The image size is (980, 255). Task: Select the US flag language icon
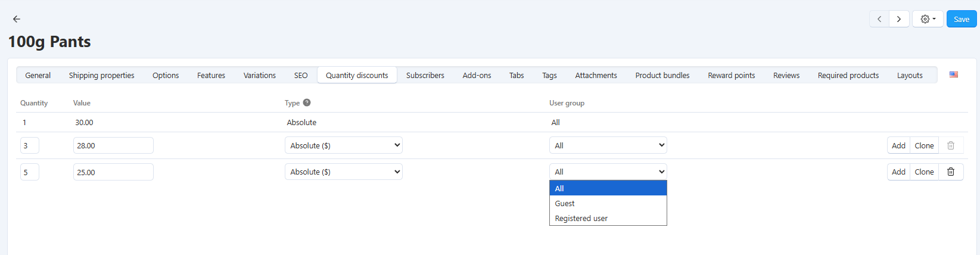pyautogui.click(x=954, y=74)
